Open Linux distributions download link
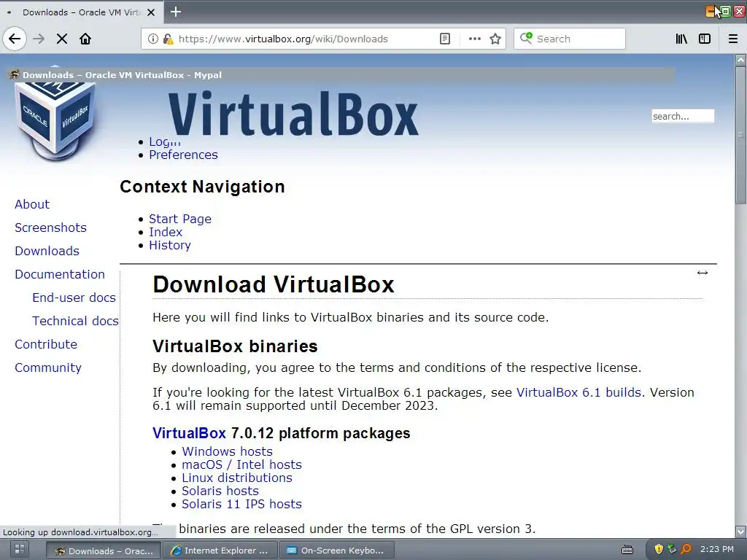This screenshot has width=747, height=560. tap(237, 478)
